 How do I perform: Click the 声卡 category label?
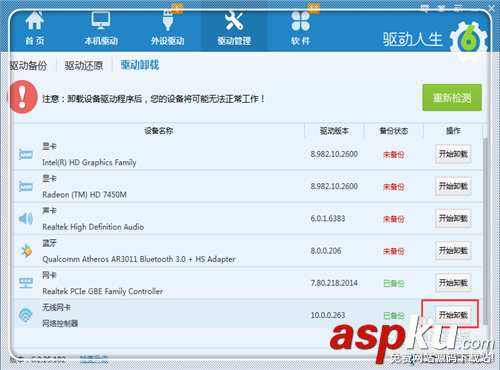point(49,211)
